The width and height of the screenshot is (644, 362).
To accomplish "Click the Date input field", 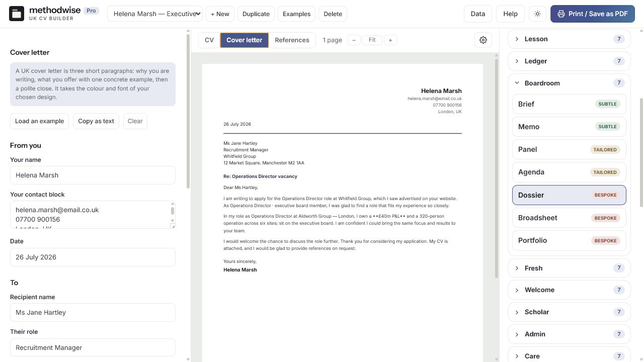I will [x=93, y=257].
